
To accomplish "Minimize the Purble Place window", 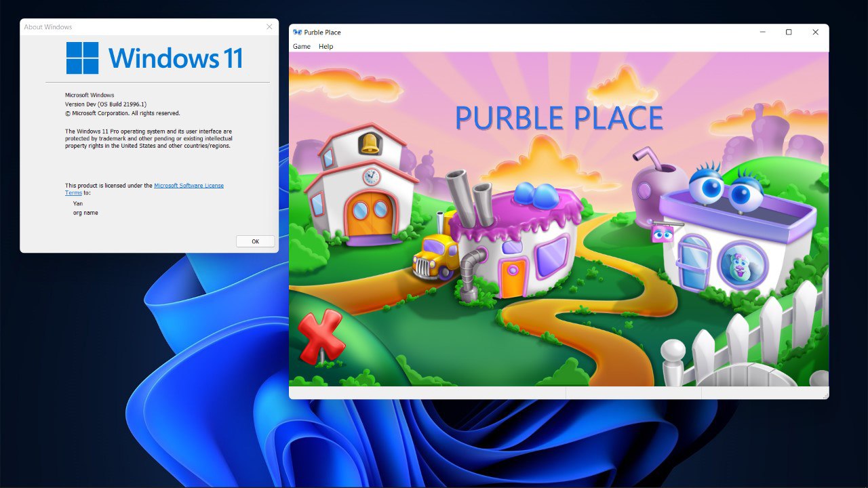I will point(763,33).
